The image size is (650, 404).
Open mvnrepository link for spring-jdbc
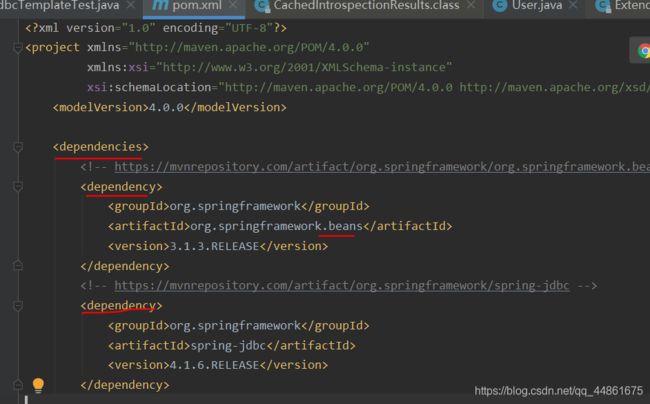click(x=342, y=285)
